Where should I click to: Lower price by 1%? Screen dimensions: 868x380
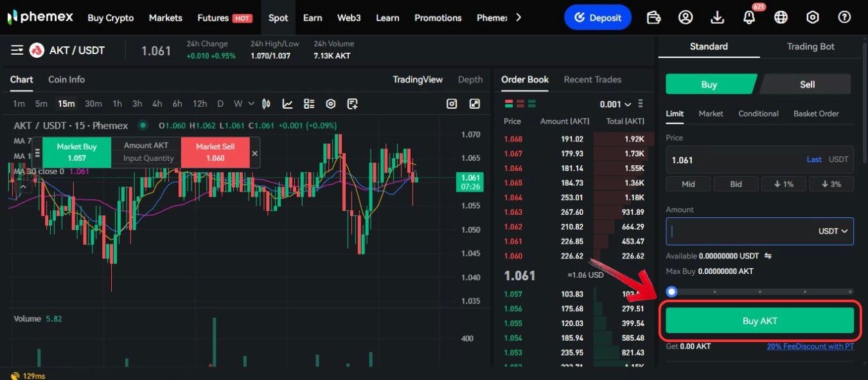coord(783,184)
